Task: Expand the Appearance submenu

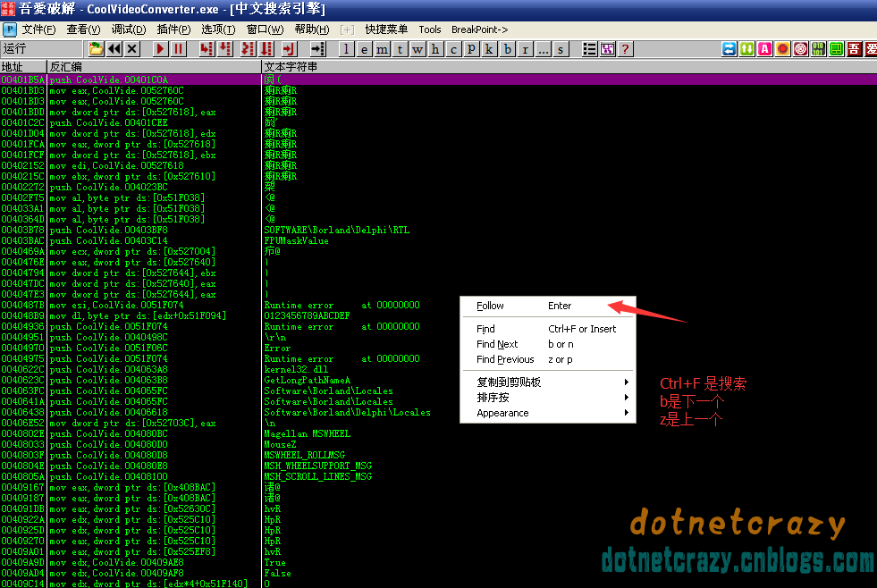Action: [x=547, y=413]
